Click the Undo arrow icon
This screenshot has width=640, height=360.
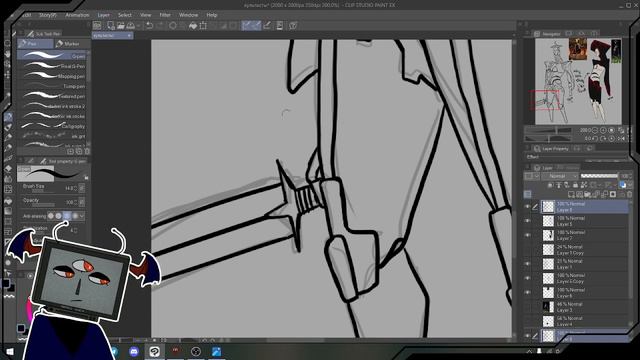point(149,26)
